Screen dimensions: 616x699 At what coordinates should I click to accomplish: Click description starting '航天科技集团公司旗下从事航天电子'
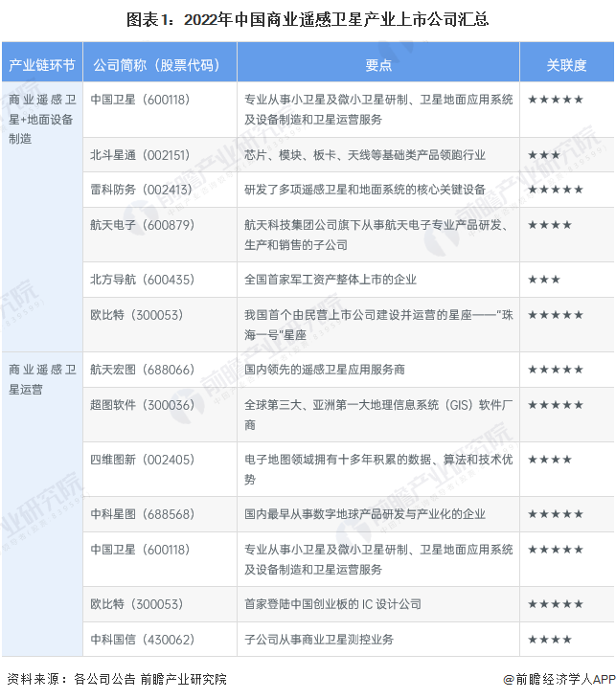(x=376, y=235)
